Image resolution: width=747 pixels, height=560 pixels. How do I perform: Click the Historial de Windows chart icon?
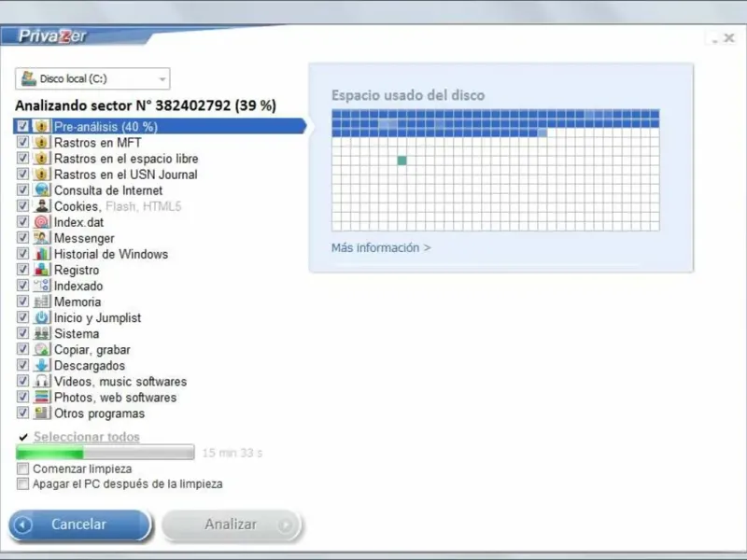click(x=41, y=254)
